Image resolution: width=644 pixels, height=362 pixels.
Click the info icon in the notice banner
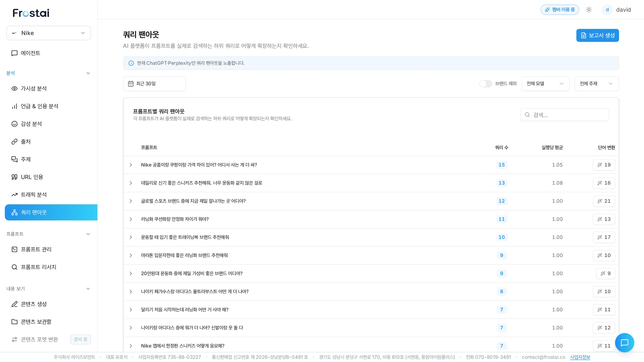[x=131, y=63]
